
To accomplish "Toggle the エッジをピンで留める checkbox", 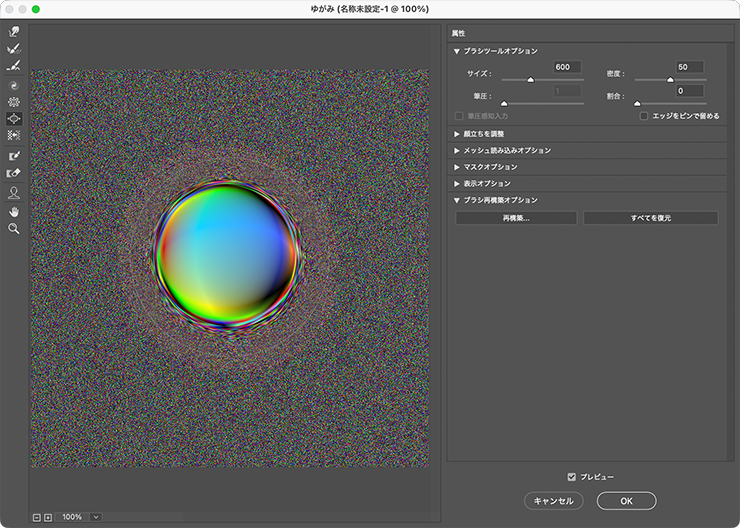I will (643, 116).
